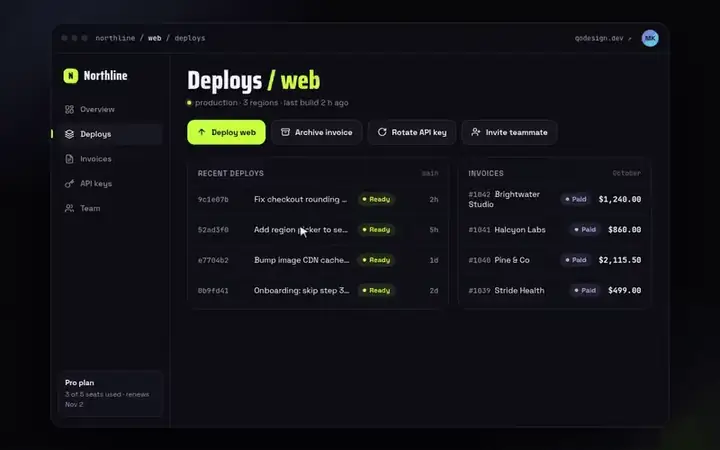Open invoice #1040 Pine & Co
720x450 pixels.
555,260
